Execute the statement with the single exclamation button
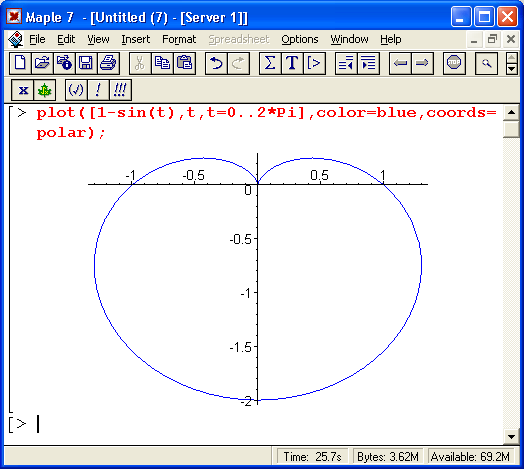This screenshot has width=524, height=469. pos(98,90)
